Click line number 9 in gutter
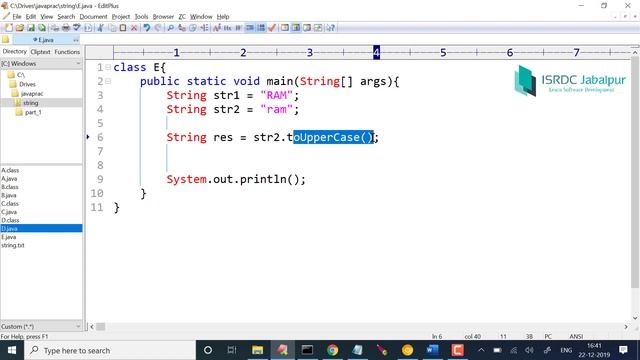Viewport: 640px width, 360px height. tap(100, 179)
